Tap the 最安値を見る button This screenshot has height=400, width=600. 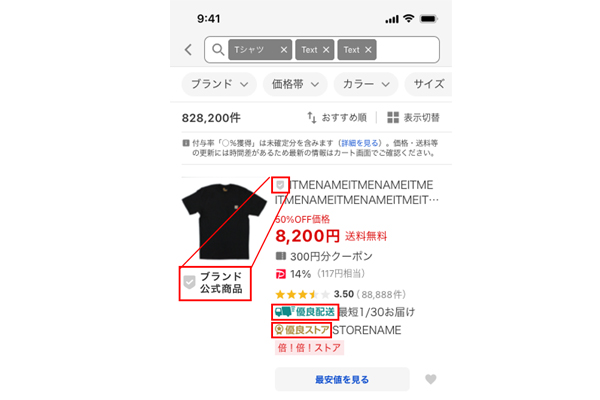342,379
